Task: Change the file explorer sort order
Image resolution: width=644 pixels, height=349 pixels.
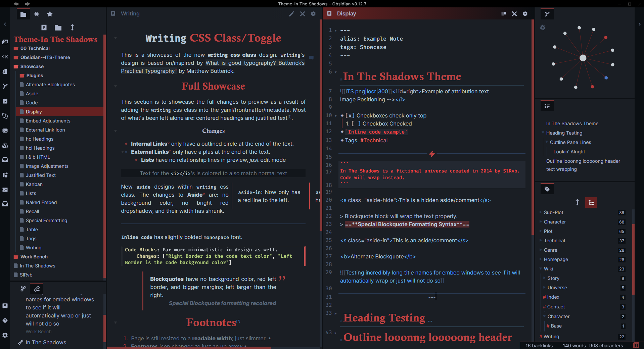Action: click(72, 28)
